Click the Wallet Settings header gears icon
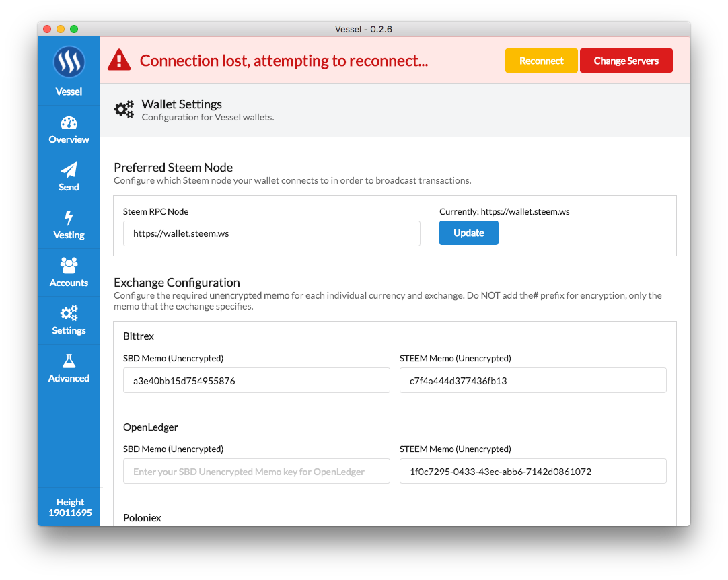Screen dimensions: 728x580 (124, 110)
